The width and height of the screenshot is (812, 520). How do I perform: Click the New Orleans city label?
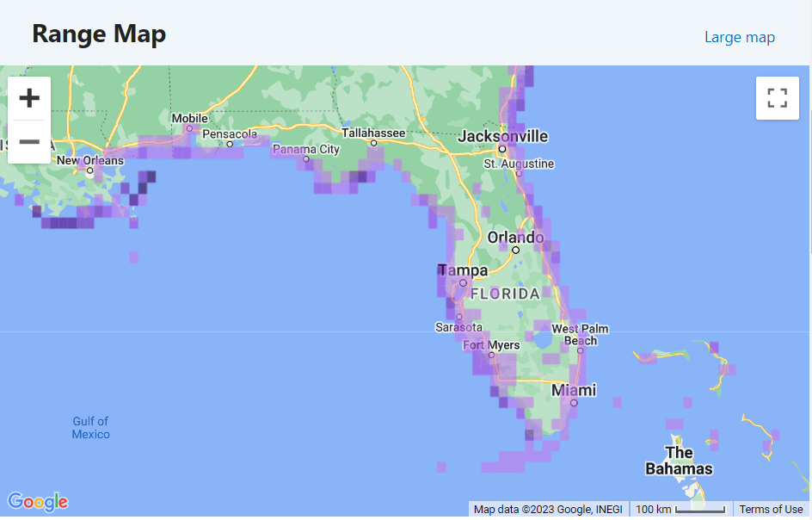pyautogui.click(x=90, y=161)
